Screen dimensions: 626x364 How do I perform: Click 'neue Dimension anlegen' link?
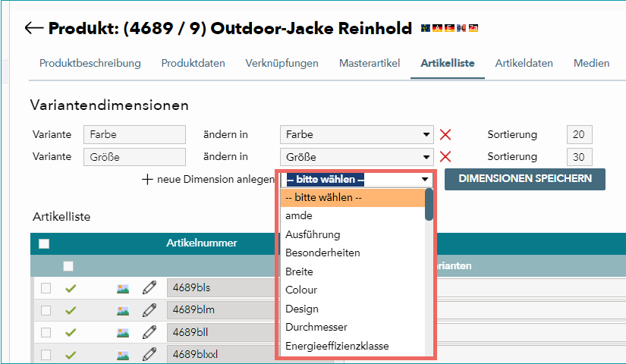click(215, 180)
